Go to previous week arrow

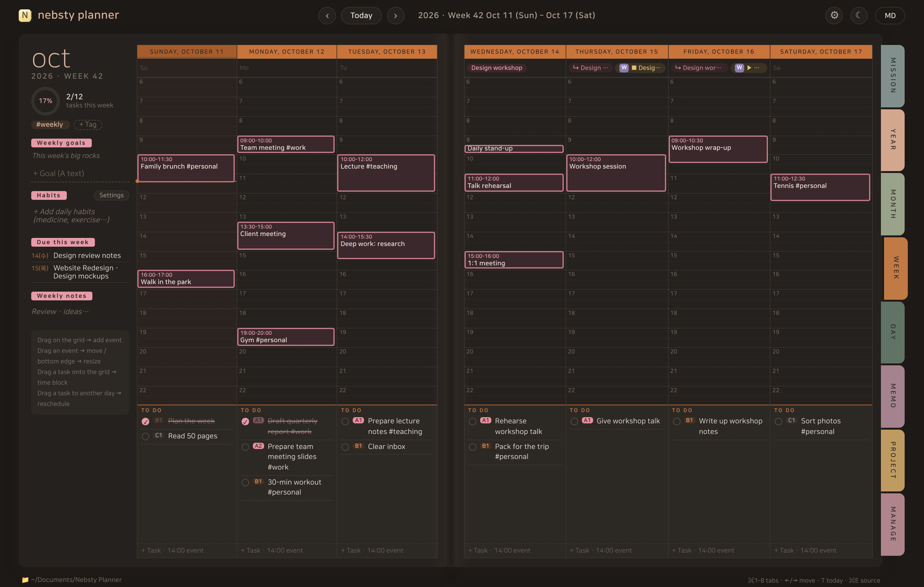[327, 15]
